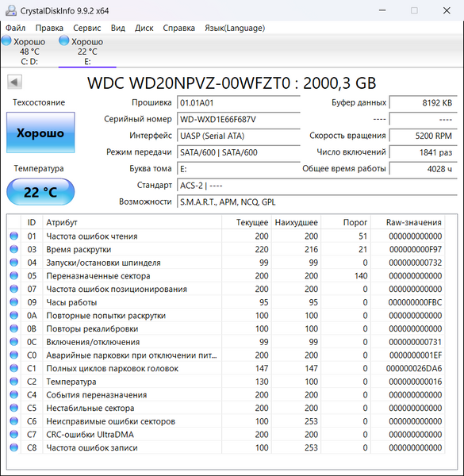
Task: Click the Текущее column header
Action: point(247,222)
